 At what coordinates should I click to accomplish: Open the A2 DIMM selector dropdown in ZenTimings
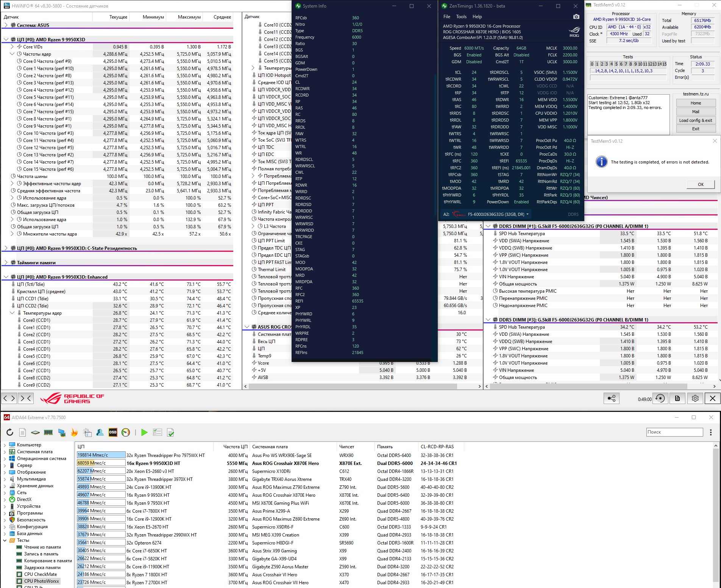coord(527,214)
